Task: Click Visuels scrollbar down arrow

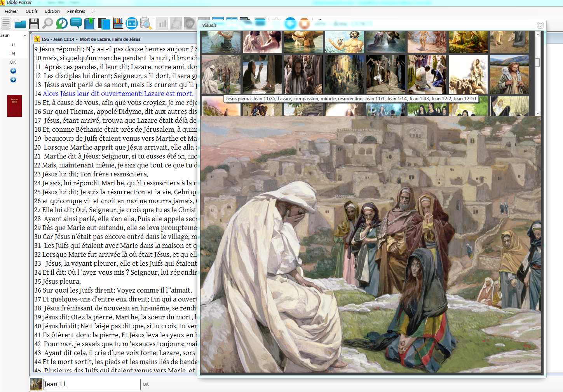Action: point(538,113)
